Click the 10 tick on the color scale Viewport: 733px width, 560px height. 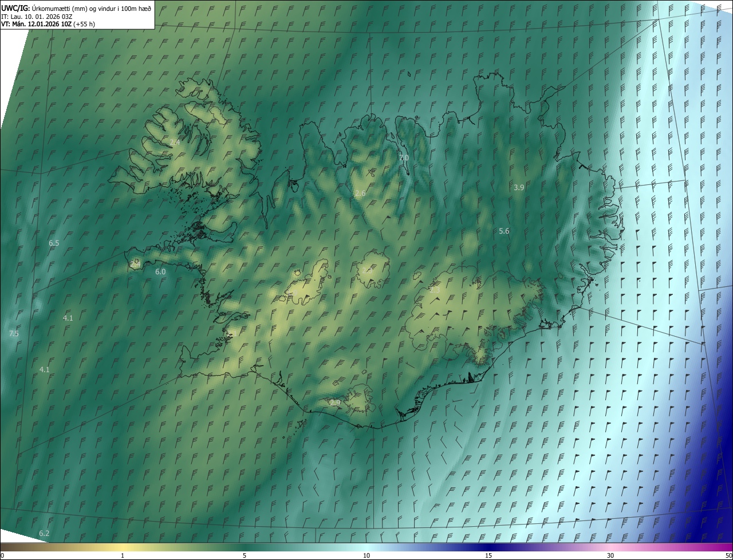pyautogui.click(x=366, y=556)
